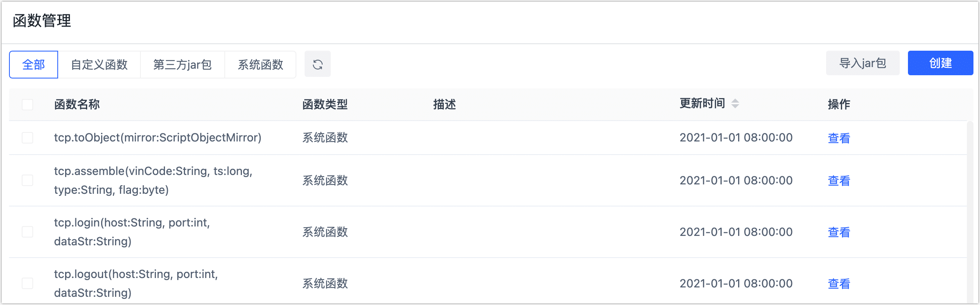The height and width of the screenshot is (305, 980).
Task: Click the tcp.toObject function name
Action: click(x=158, y=138)
